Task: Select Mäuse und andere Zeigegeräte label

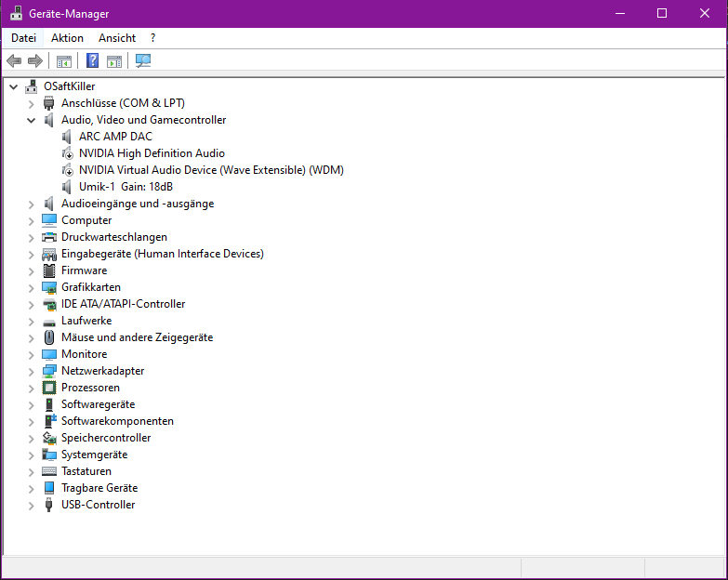Action: (137, 337)
